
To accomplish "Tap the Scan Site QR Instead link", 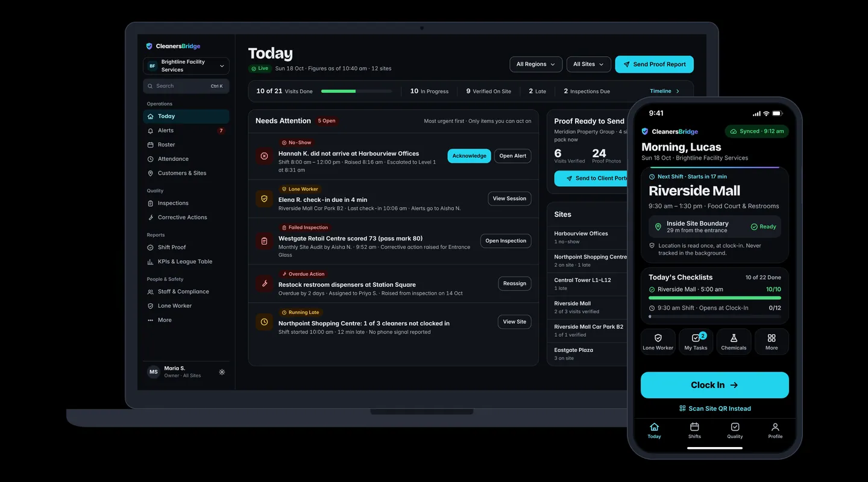I will click(715, 408).
